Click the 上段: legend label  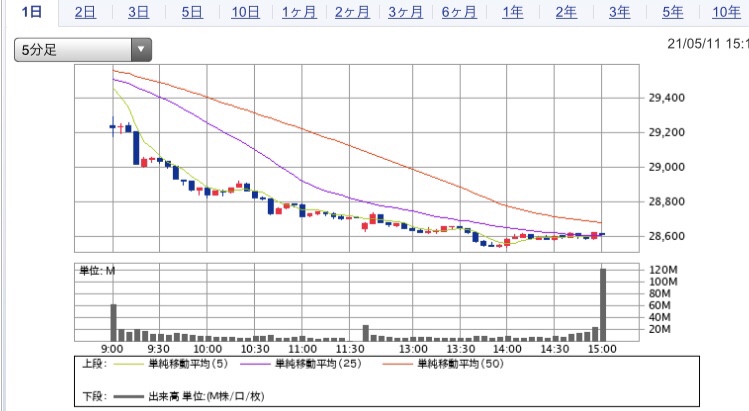(94, 364)
